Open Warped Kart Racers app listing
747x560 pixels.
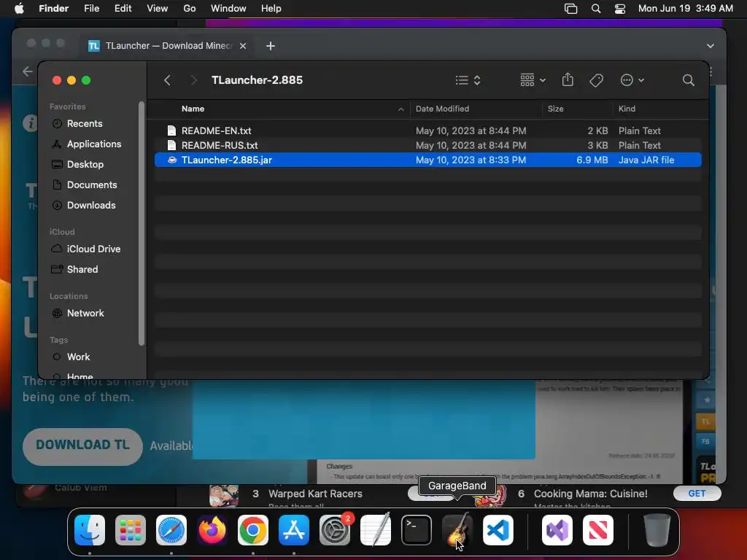pyautogui.click(x=315, y=494)
